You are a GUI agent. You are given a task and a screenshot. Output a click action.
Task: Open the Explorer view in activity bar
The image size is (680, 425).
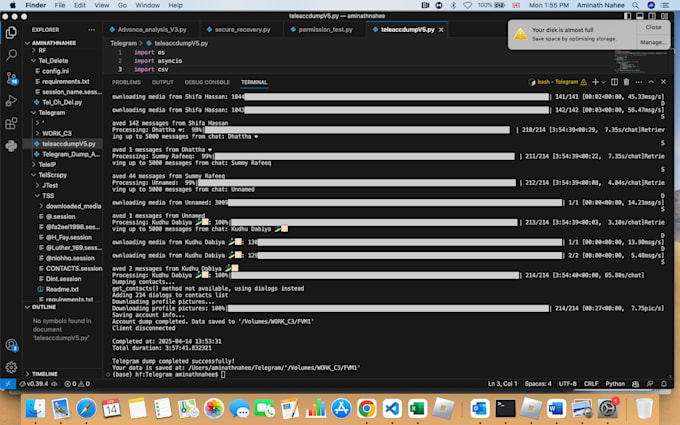coord(11,33)
